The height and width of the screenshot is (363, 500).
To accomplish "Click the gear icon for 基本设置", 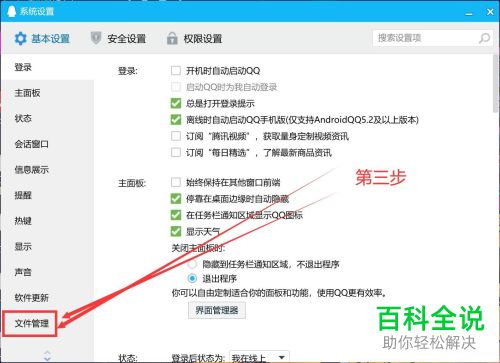I will tap(20, 39).
